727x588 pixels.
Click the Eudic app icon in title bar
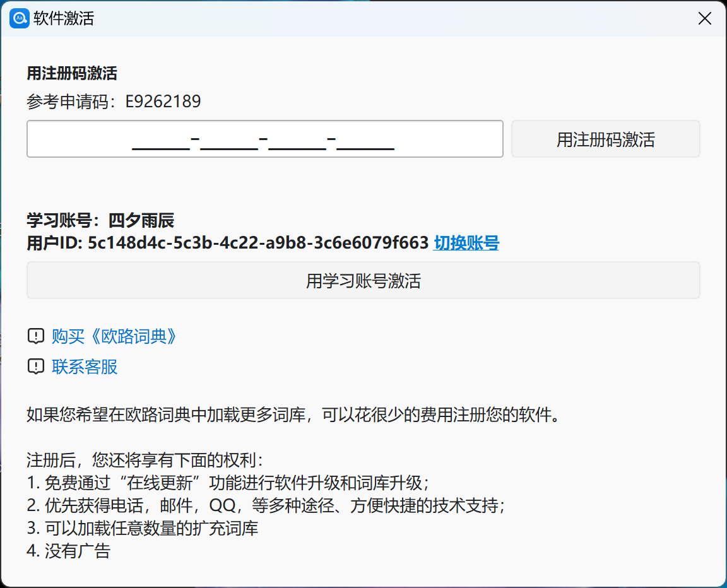click(x=20, y=18)
